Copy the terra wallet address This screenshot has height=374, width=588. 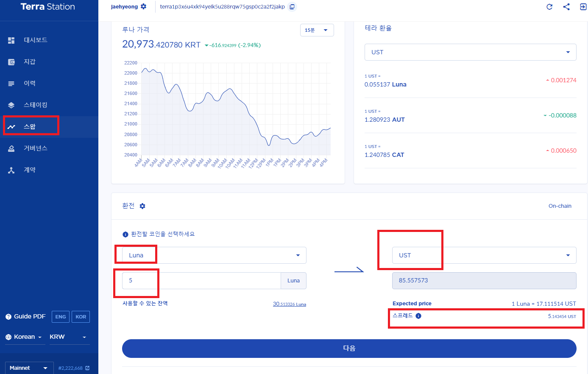coord(292,7)
